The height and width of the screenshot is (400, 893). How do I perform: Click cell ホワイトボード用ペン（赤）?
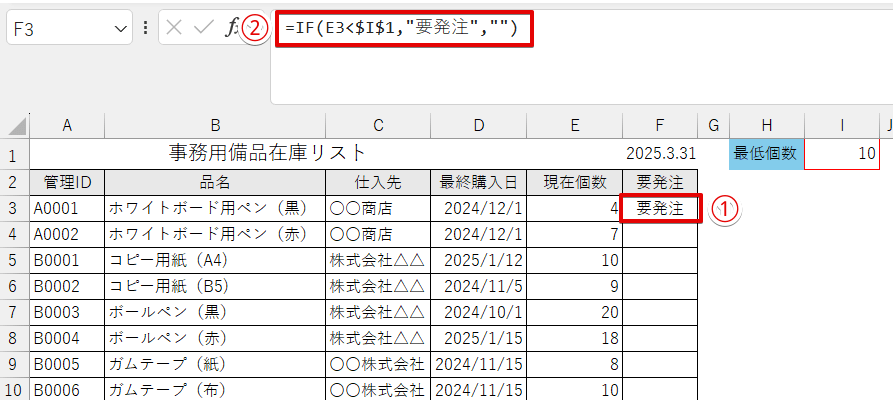[215, 234]
